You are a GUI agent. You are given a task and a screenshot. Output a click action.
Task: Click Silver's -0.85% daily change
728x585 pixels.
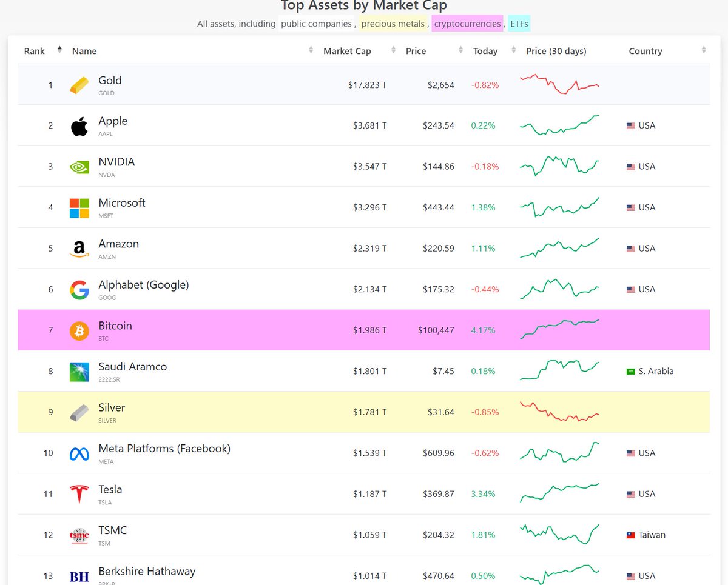(485, 412)
